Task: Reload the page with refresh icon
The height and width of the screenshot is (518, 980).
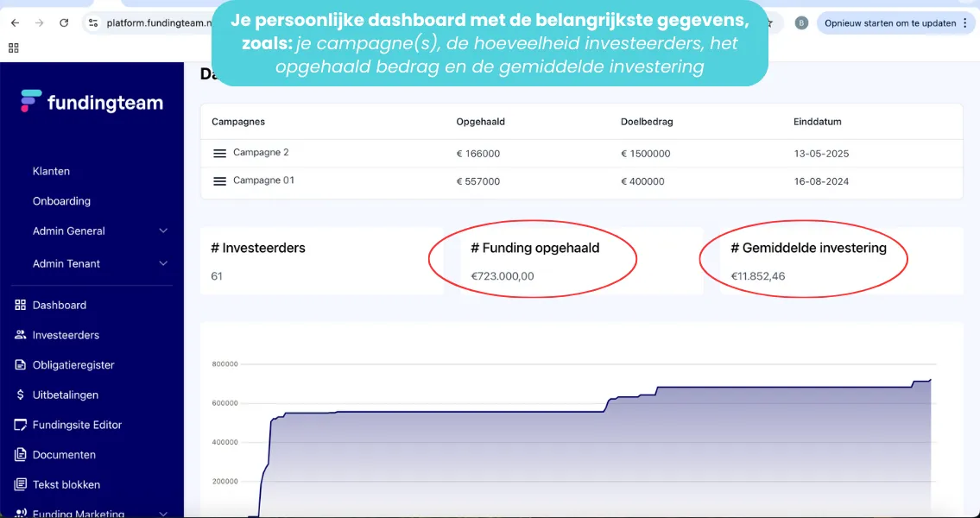Action: tap(64, 23)
